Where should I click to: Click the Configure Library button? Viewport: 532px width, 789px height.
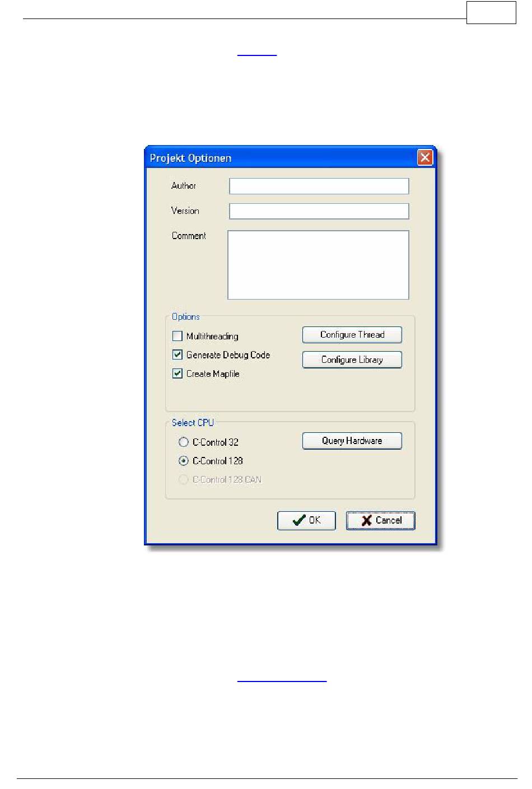click(352, 360)
